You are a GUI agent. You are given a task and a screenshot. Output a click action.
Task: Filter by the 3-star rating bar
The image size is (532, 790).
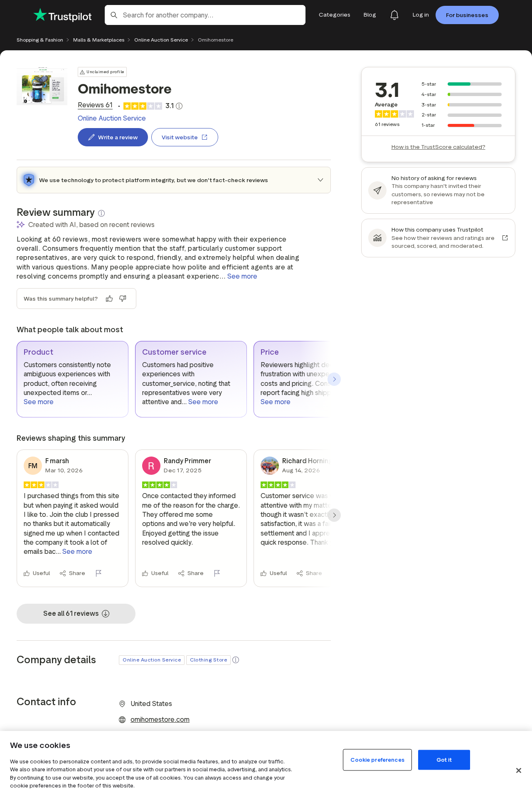click(x=461, y=105)
